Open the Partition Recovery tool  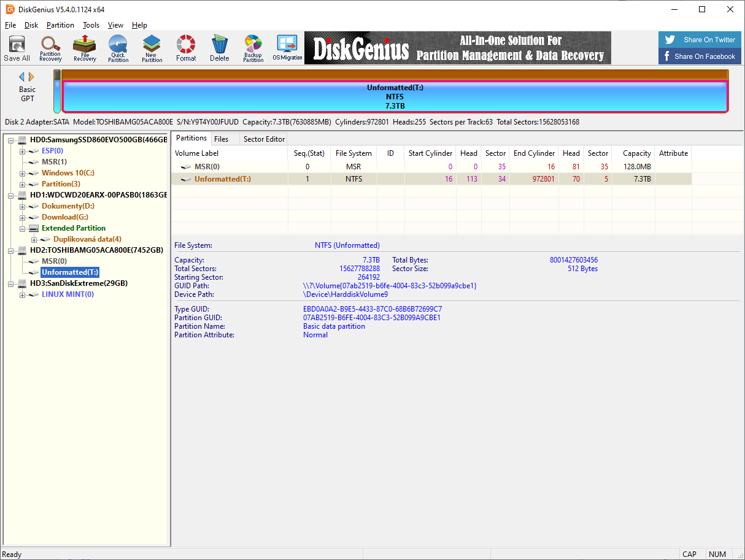tap(50, 48)
